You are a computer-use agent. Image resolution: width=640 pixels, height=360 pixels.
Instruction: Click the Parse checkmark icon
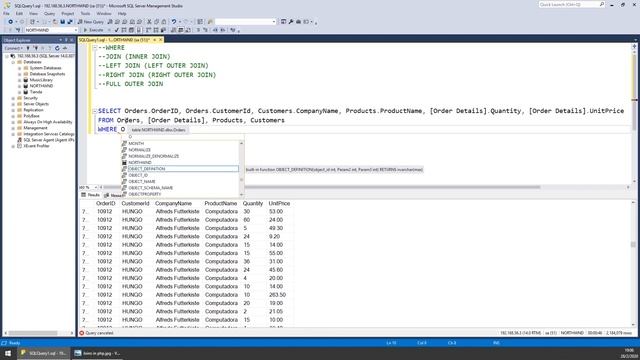pyautogui.click(x=117, y=30)
